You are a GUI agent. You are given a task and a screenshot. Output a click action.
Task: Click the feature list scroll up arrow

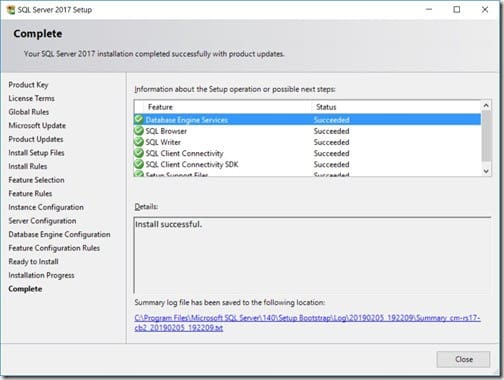click(x=486, y=106)
